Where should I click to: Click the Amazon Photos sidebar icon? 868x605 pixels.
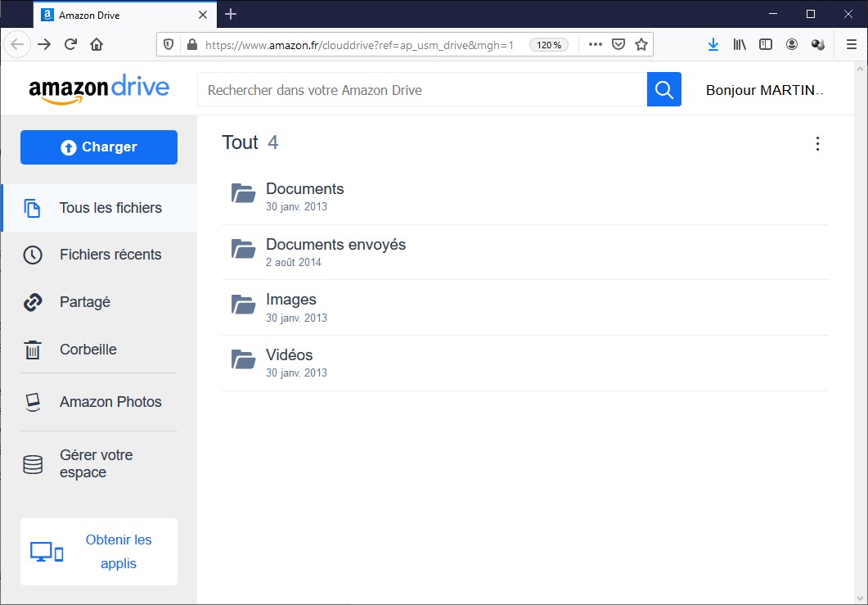(33, 402)
